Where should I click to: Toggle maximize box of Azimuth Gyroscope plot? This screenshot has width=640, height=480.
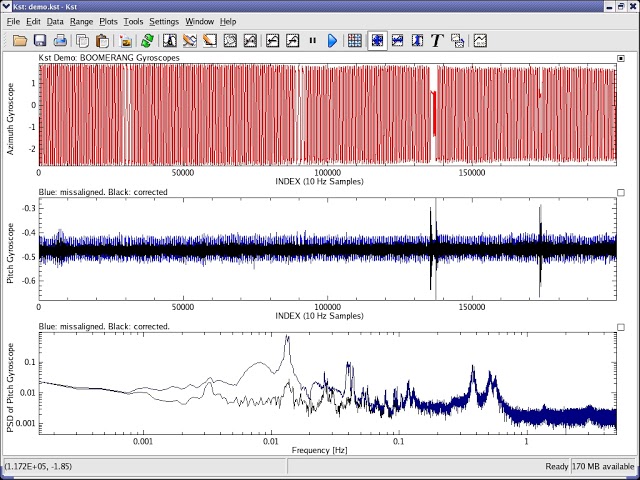pos(621,58)
